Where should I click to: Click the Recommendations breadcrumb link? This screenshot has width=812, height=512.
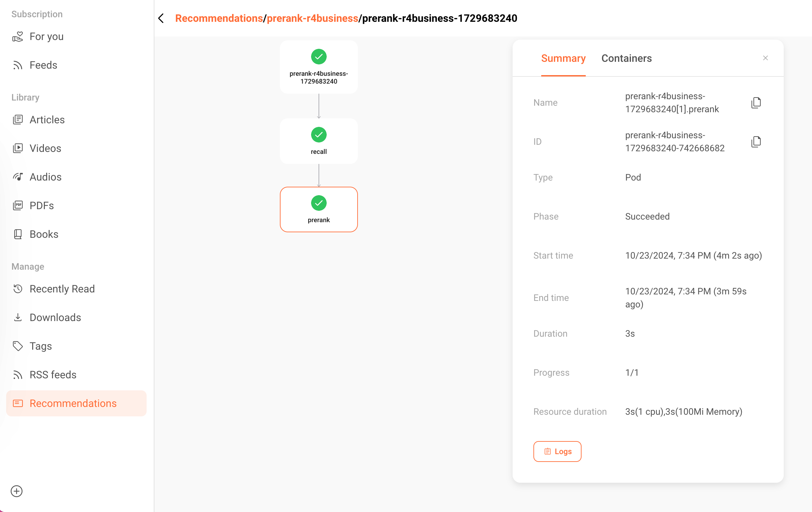[x=219, y=18]
